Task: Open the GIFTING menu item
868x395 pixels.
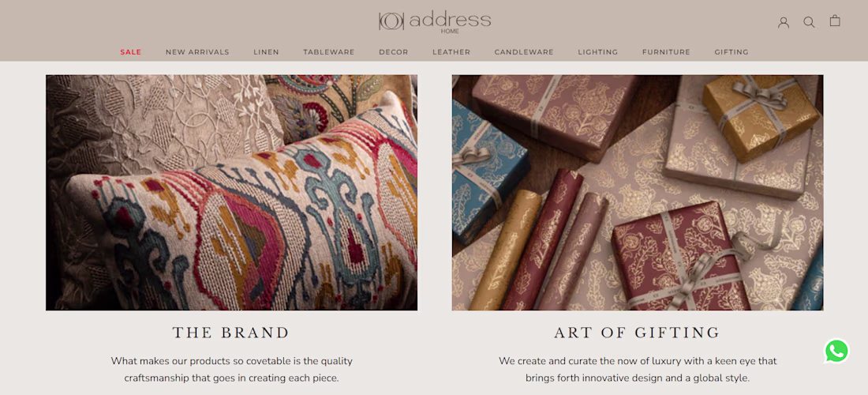Action: click(731, 52)
